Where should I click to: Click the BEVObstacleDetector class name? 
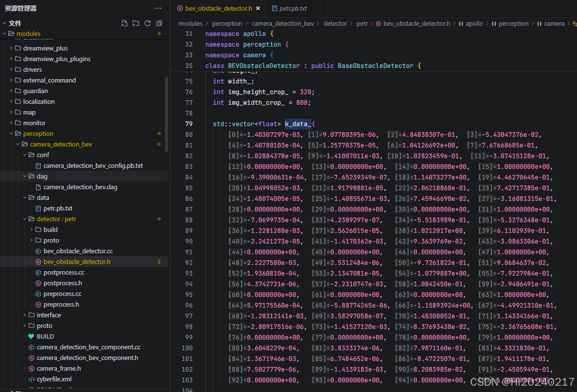pos(264,65)
